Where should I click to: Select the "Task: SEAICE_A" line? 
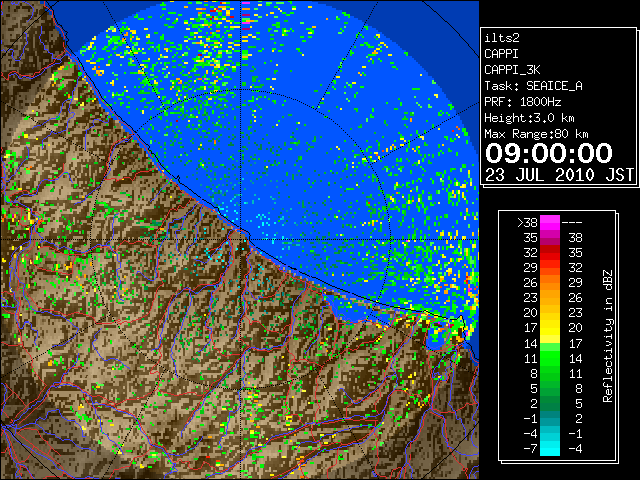point(533,86)
